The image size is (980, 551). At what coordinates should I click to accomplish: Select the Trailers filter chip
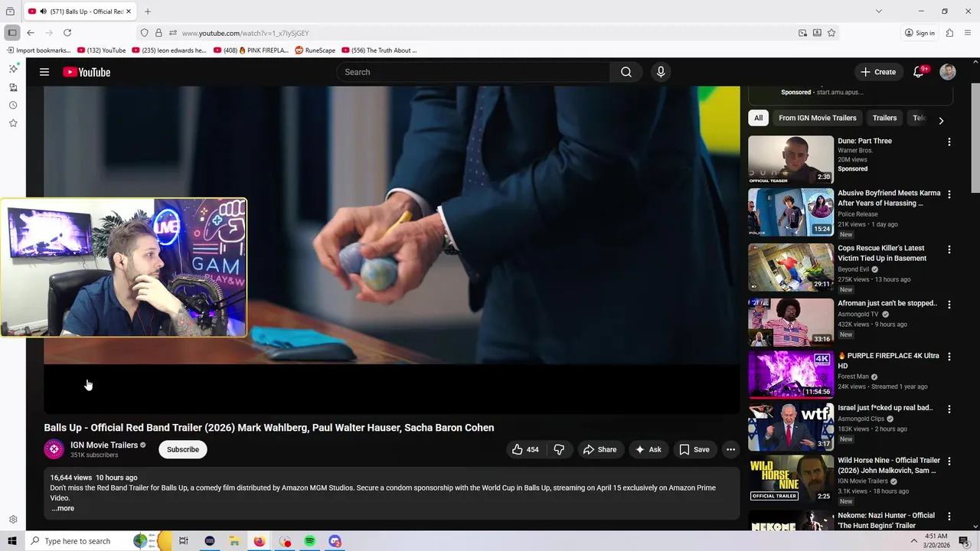(884, 118)
